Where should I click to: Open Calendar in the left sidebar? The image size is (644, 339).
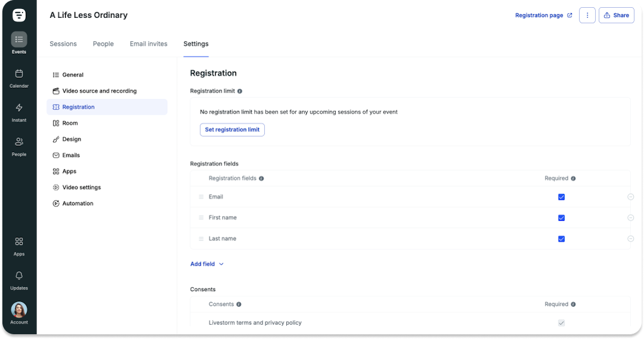[19, 79]
